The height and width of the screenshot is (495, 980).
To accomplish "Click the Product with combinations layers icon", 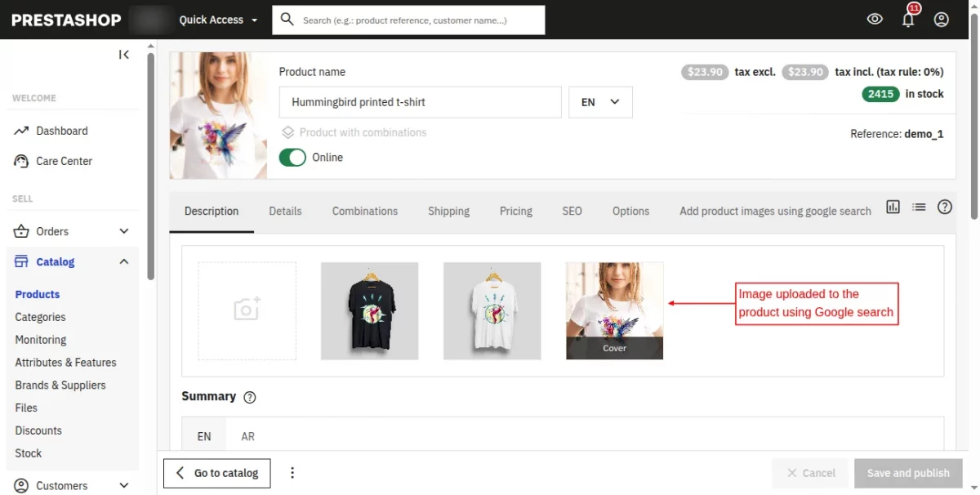I will pos(287,132).
